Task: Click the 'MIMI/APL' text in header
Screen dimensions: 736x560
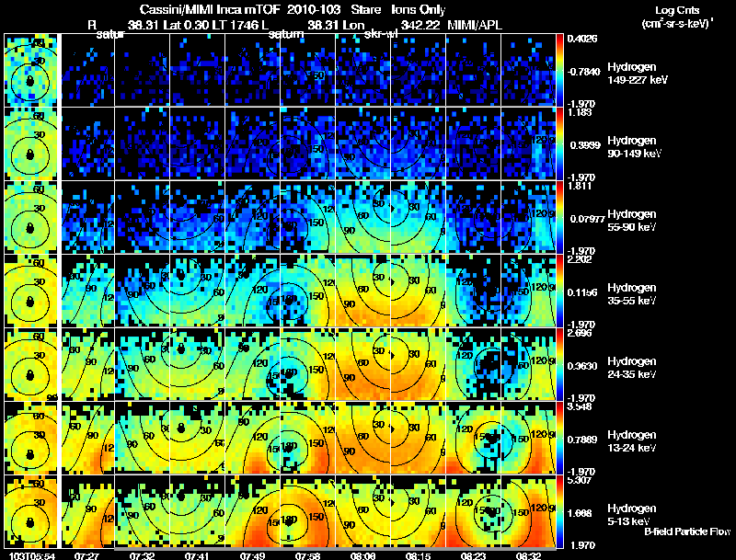Action: [x=475, y=25]
